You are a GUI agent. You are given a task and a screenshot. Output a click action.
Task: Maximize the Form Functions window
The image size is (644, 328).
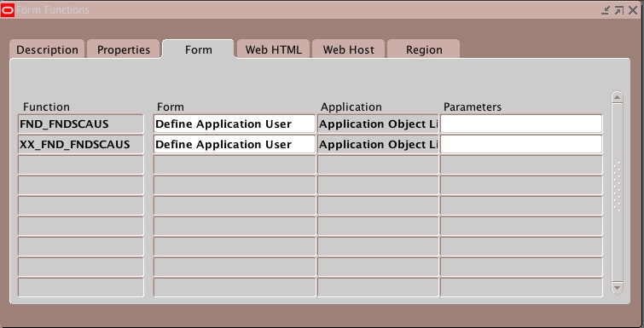tap(619, 10)
